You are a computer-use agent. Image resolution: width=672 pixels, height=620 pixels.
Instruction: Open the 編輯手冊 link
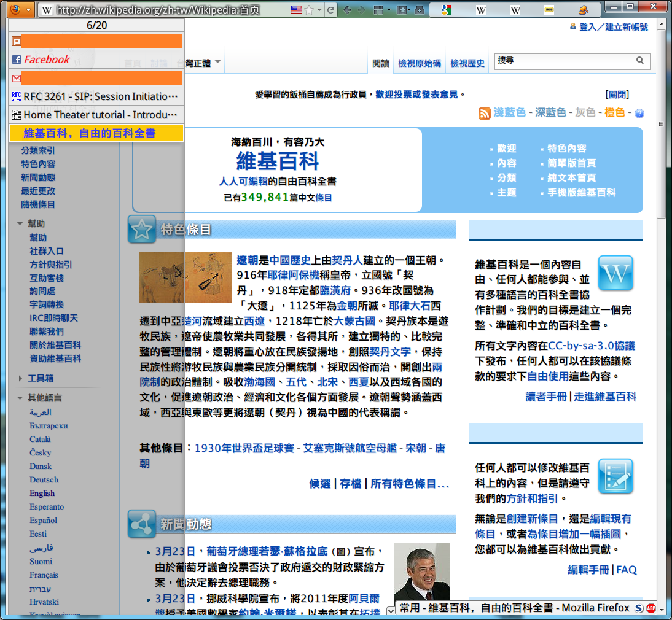click(x=588, y=570)
